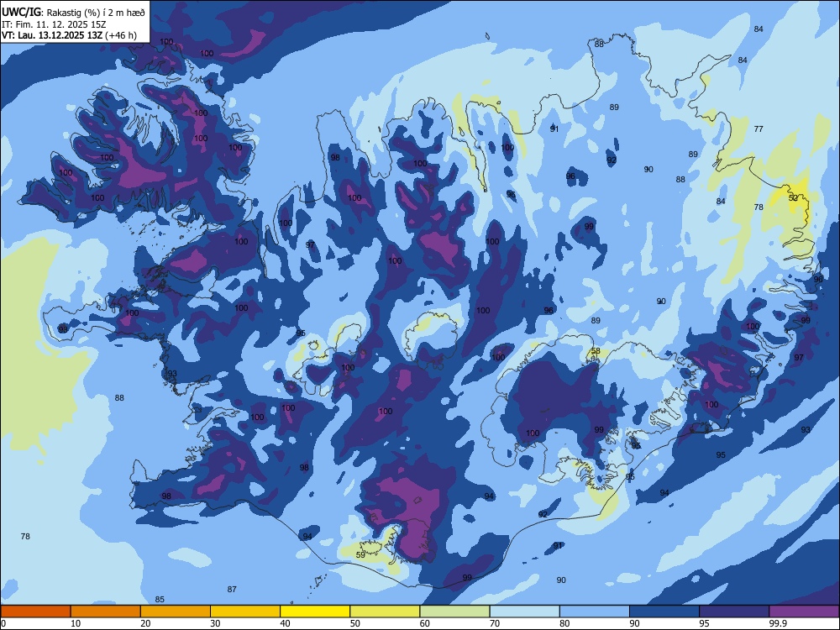Click the legend tick label '50'
The image size is (840, 630).
(354, 623)
